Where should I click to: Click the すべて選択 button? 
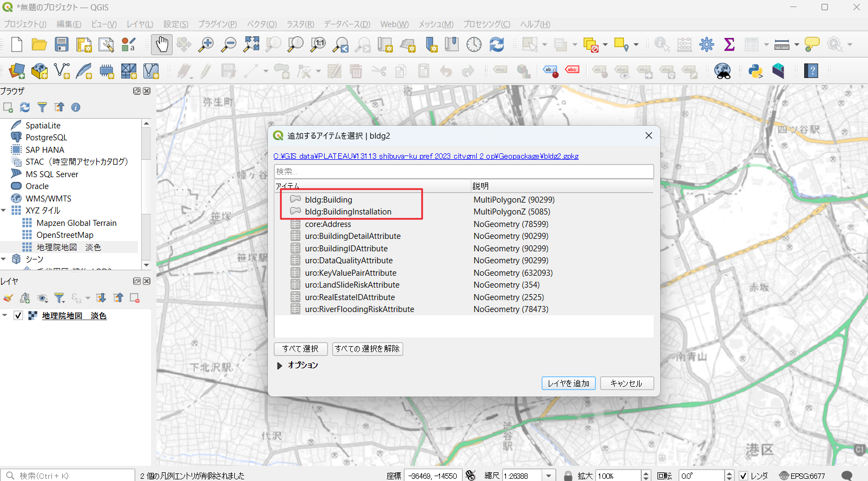[300, 349]
